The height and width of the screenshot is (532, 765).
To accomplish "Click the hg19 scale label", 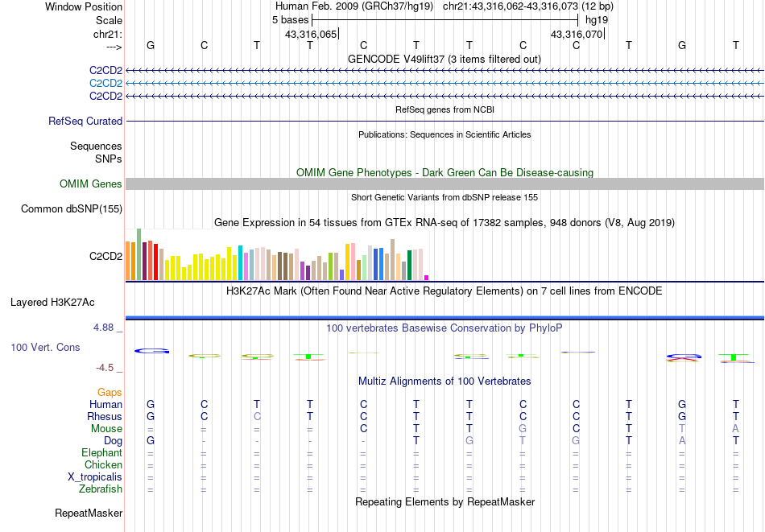I will (x=597, y=20).
